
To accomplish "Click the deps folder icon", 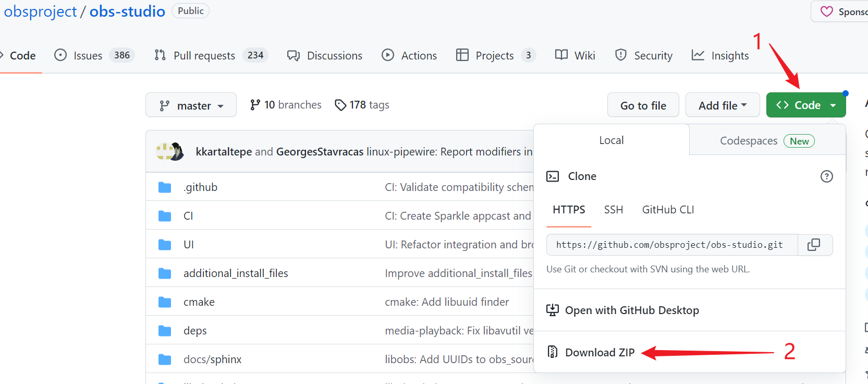I will click(x=165, y=331).
